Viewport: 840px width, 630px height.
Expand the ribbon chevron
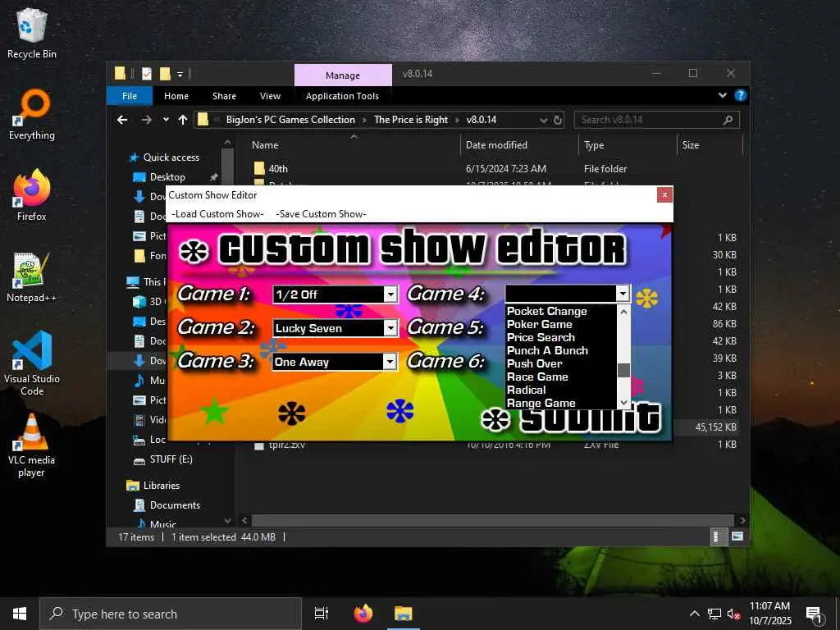[x=722, y=95]
